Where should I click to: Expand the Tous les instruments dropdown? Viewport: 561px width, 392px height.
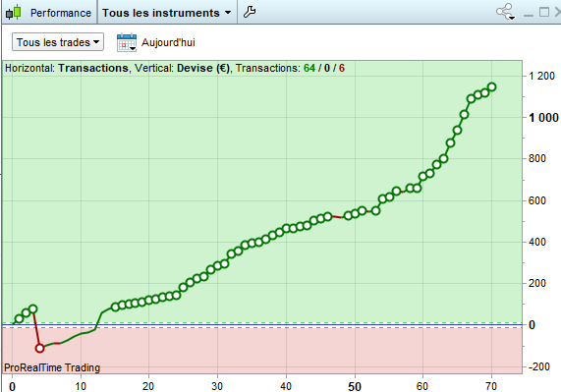[x=167, y=13]
